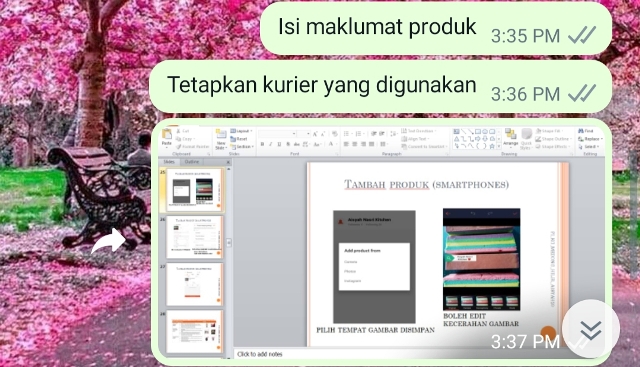Image resolution: width=640 pixels, height=367 pixels.
Task: Switch to the Outline tab
Action: tap(191, 162)
